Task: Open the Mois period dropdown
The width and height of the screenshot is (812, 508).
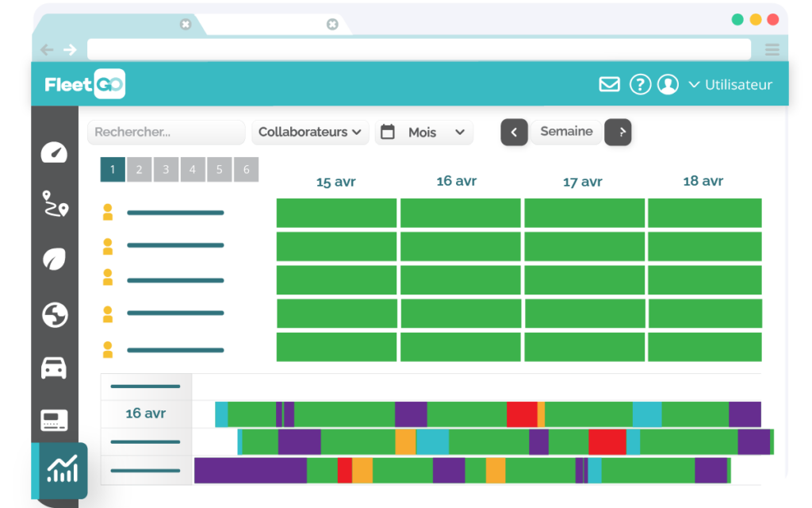Action: click(424, 133)
